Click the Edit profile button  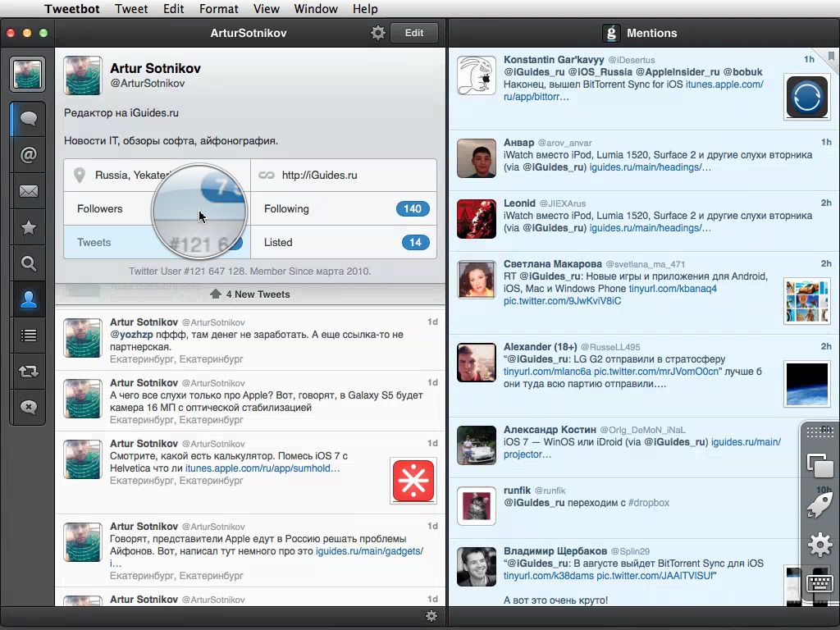click(x=414, y=33)
